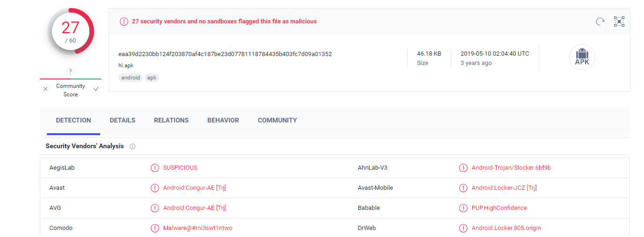
Task: Switch to the DETAILS tab
Action: point(123,120)
